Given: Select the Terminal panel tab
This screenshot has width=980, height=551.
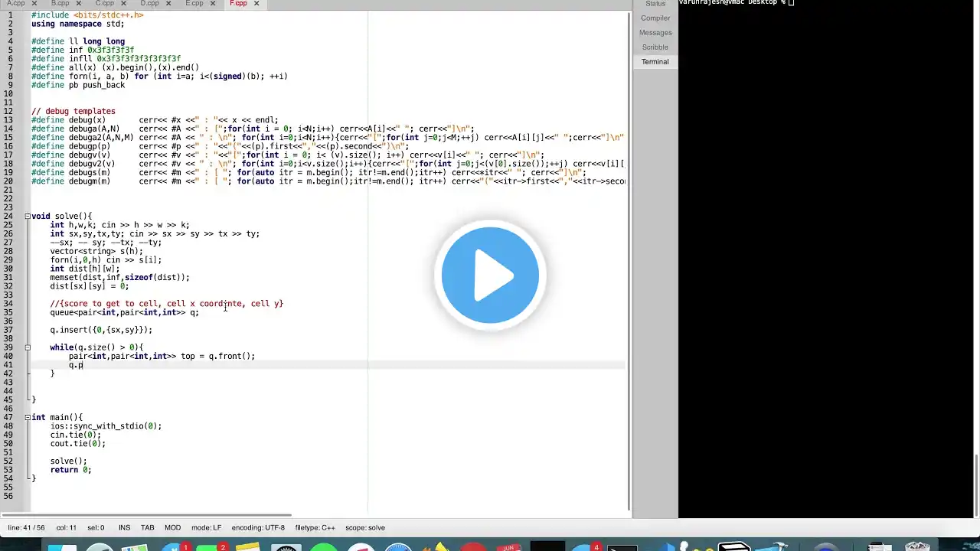Looking at the screenshot, I should pyautogui.click(x=655, y=61).
